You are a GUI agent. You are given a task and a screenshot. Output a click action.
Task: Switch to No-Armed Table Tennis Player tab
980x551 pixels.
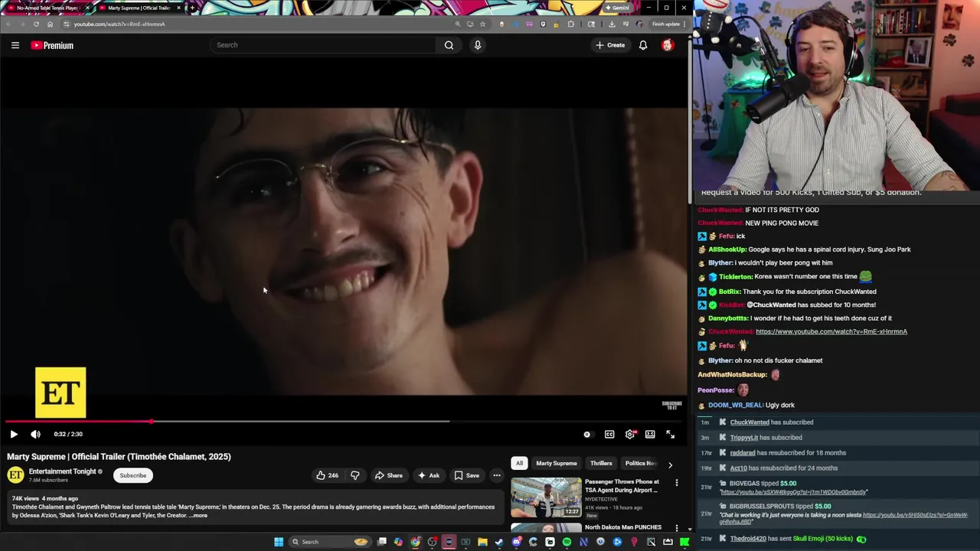47,8
